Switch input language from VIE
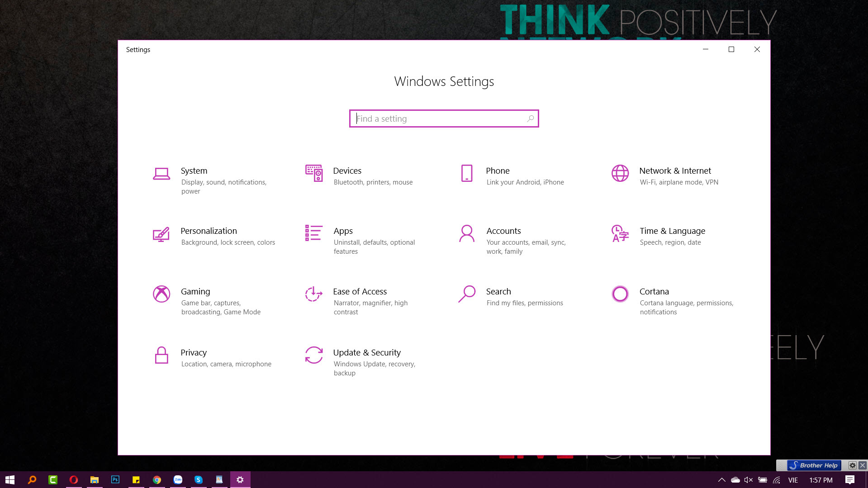The height and width of the screenshot is (488, 868). coord(793,480)
